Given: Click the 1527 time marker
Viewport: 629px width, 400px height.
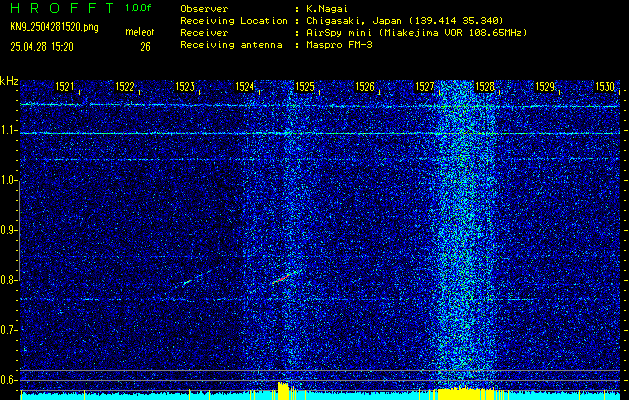Looking at the screenshot, I should (425, 87).
